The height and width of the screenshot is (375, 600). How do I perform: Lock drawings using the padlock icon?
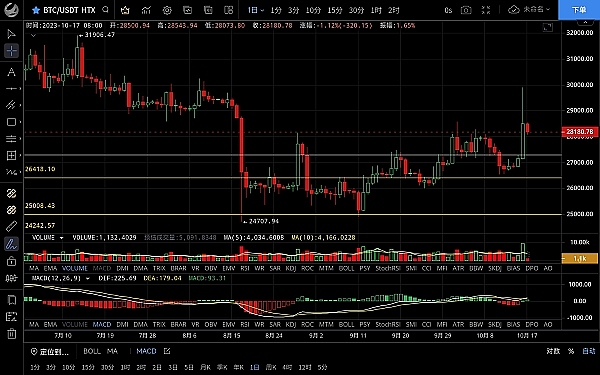pyautogui.click(x=11, y=261)
